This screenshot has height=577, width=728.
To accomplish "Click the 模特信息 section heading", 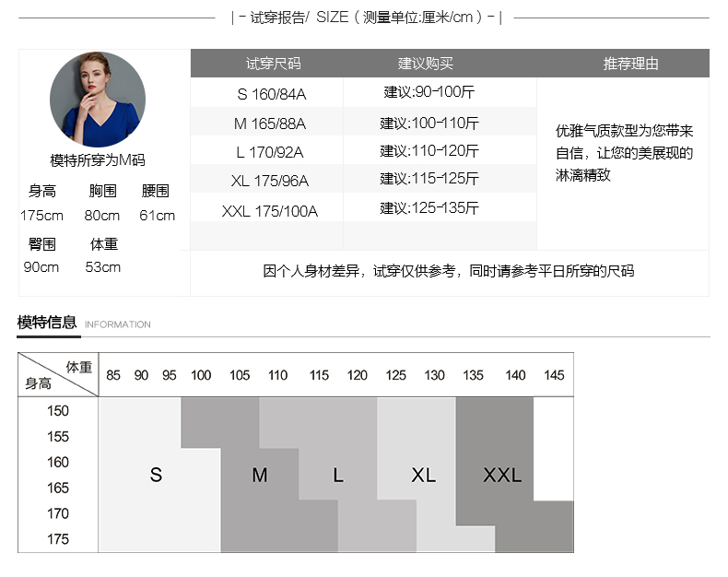I will (x=47, y=323).
